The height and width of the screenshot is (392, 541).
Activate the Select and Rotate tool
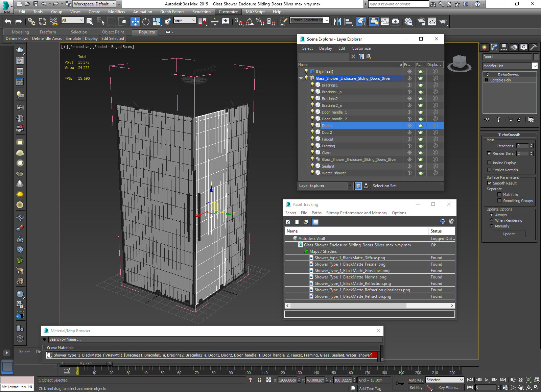[146, 22]
